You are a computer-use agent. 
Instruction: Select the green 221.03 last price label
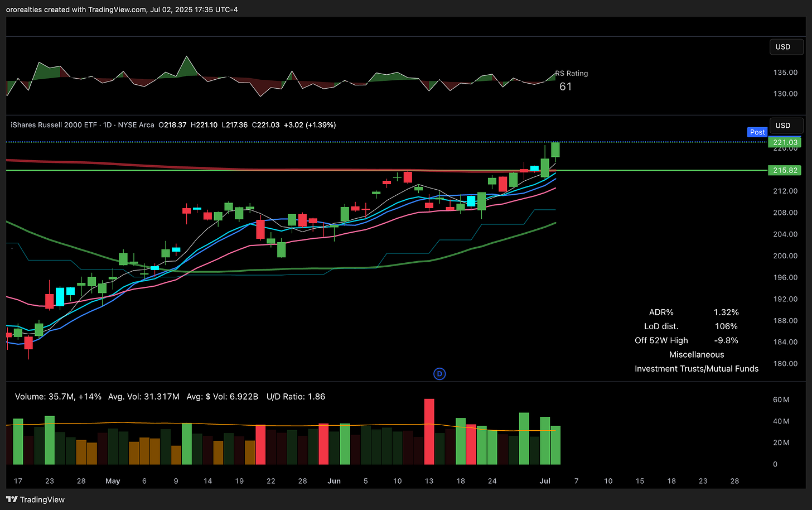coord(785,142)
